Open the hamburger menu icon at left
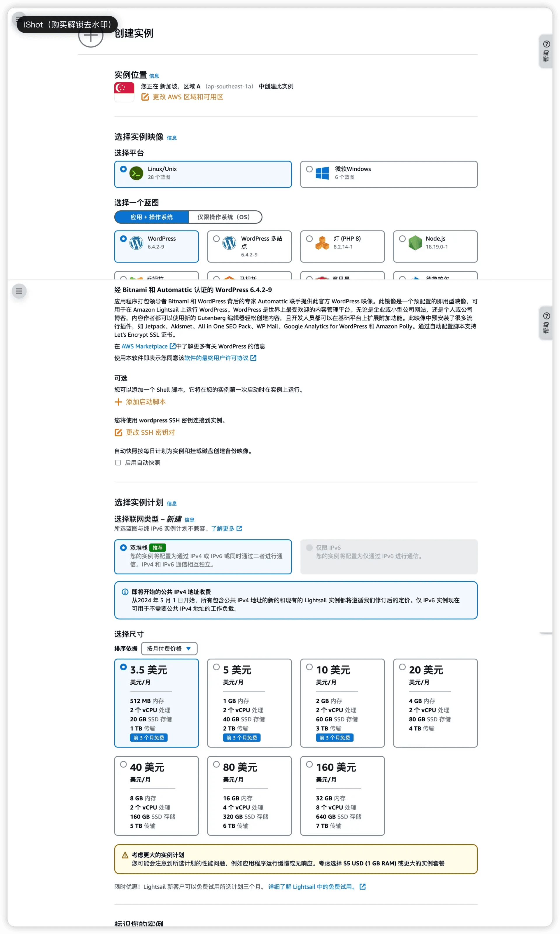 tap(19, 291)
